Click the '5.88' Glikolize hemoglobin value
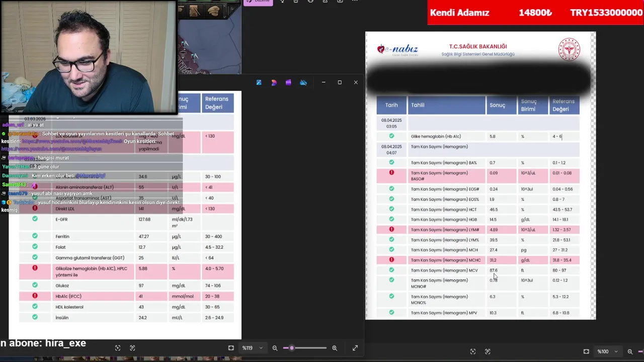 tap(143, 268)
